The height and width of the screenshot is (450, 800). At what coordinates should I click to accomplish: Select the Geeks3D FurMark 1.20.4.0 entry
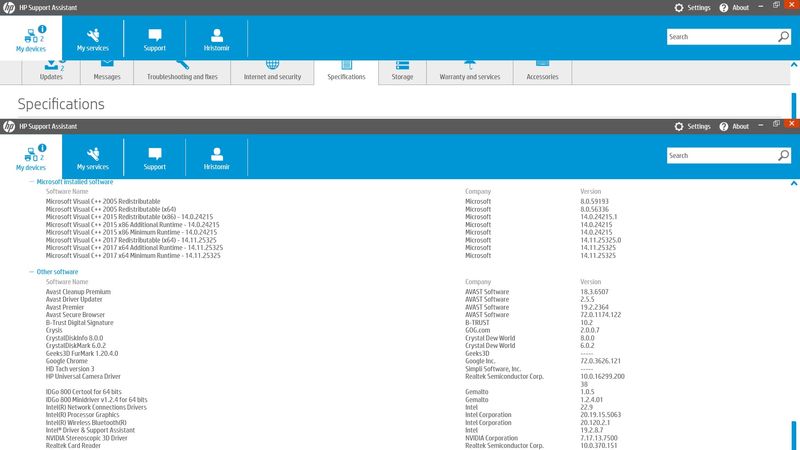tap(82, 353)
